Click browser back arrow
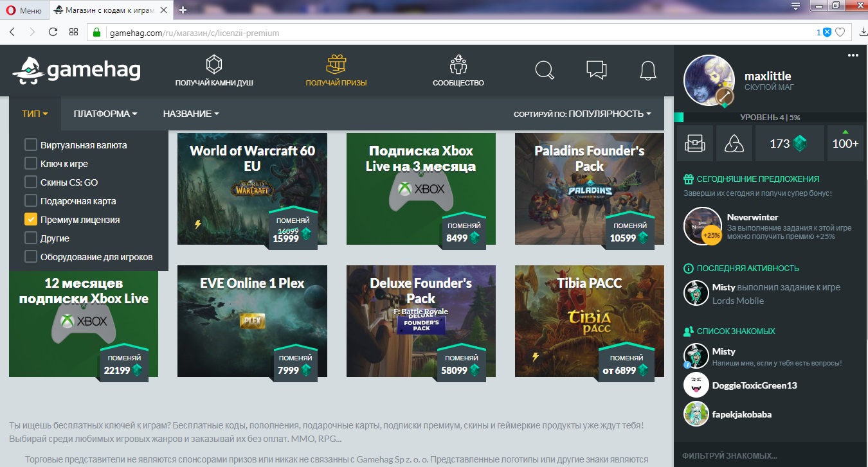 click(12, 32)
